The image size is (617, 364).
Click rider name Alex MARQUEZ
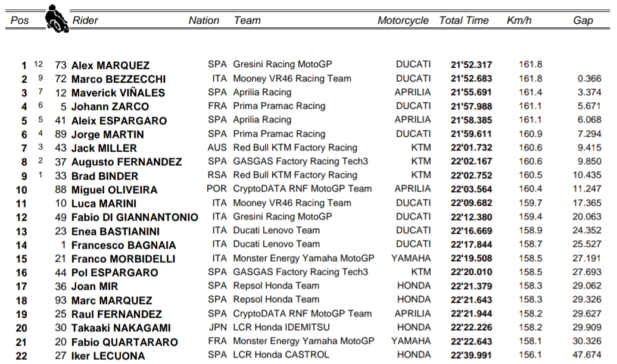(x=110, y=65)
